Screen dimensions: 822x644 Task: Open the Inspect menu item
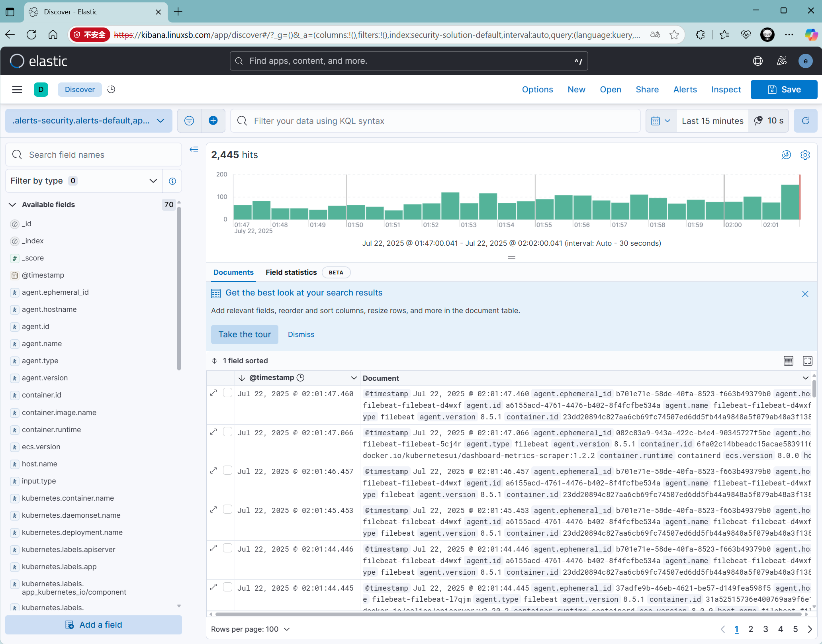(x=726, y=90)
